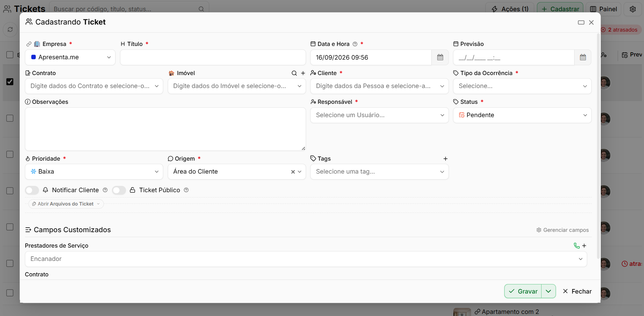This screenshot has height=316, width=644.
Task: Add a Prestador de Serviço with plus icon
Action: point(584,246)
